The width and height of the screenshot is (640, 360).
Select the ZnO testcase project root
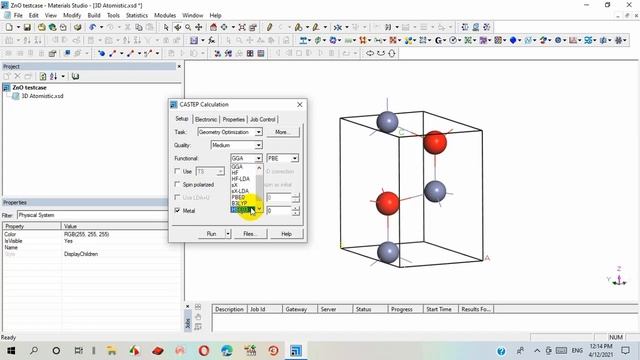point(29,87)
